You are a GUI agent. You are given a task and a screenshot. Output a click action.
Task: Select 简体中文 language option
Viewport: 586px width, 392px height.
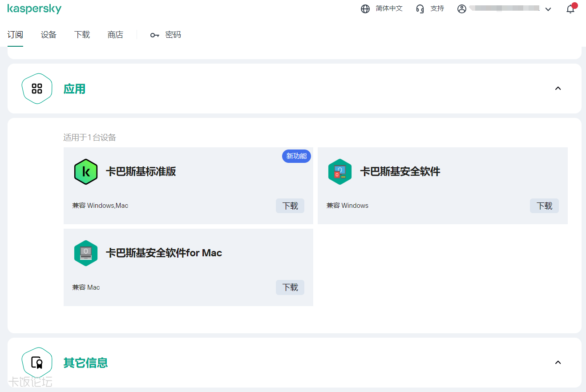pos(389,8)
